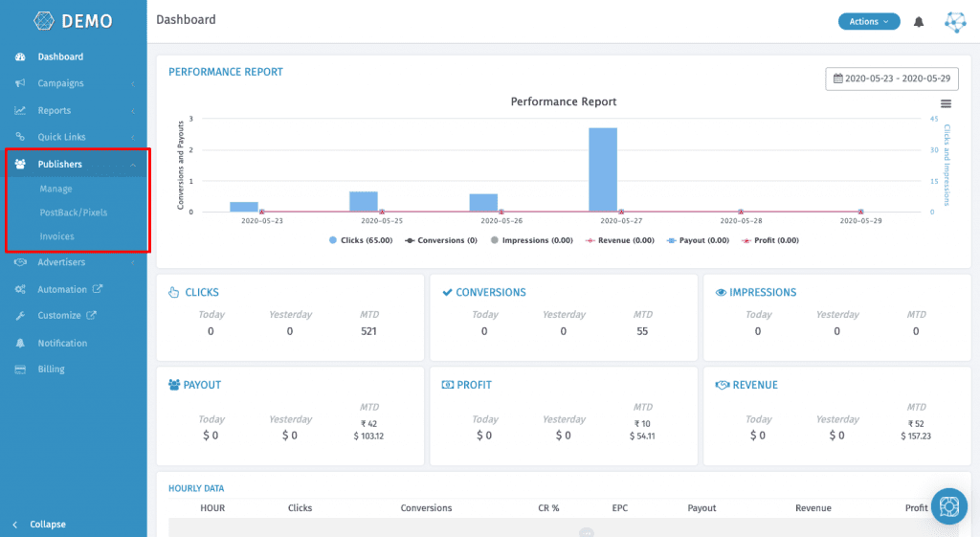The image size is (980, 537).
Task: Click the Dashboard icon in the sidebar
Action: 20,57
